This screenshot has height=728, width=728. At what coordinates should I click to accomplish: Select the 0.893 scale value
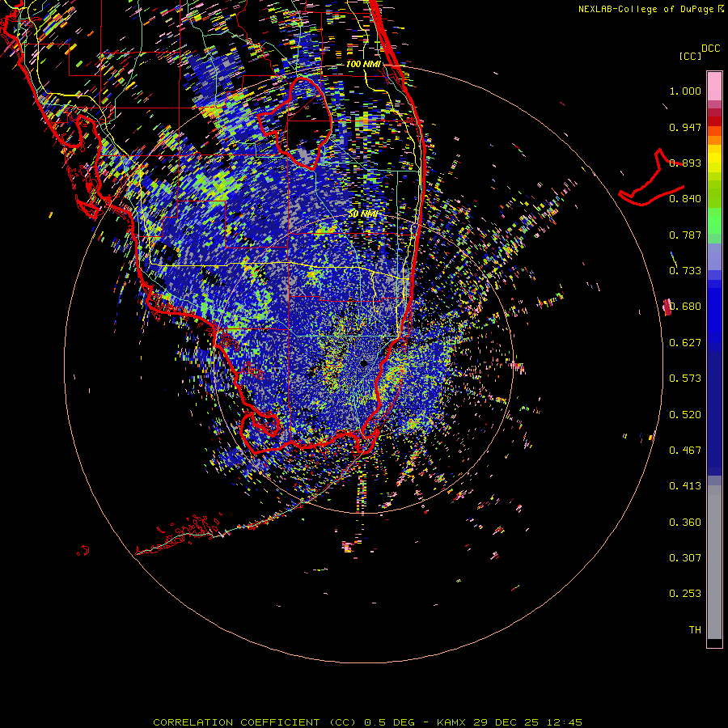[685, 163]
